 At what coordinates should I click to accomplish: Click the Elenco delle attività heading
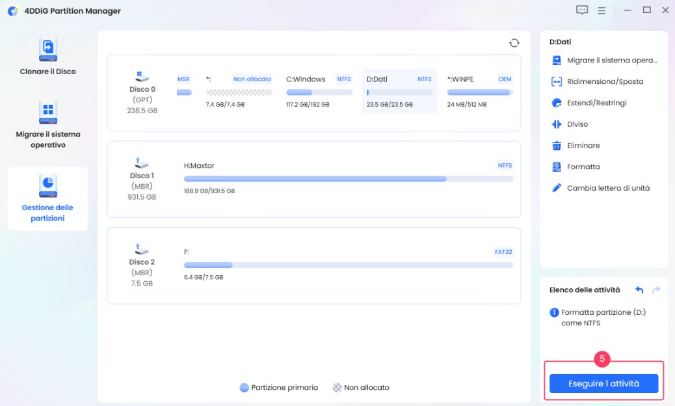click(585, 290)
